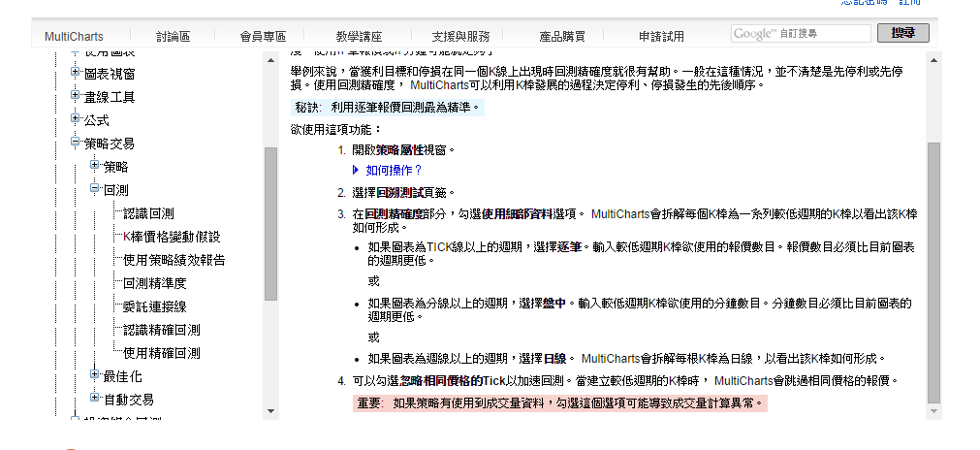Click the 欲使用這項功能 heading text
Image resolution: width=980 pixels, height=450 pixels.
tap(336, 129)
